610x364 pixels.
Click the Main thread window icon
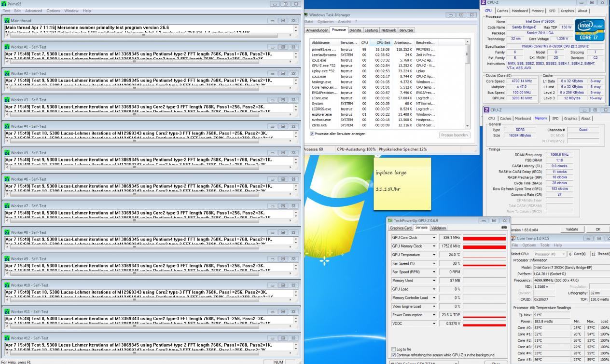tap(7, 21)
